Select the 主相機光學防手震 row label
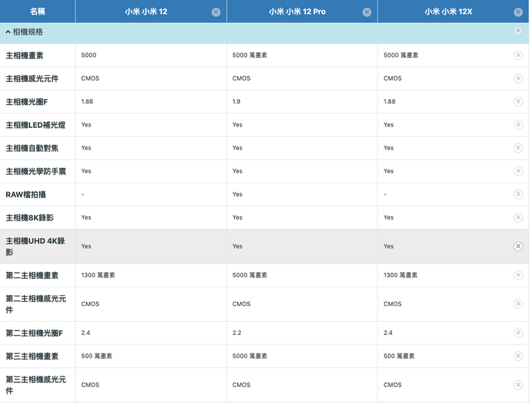The width and height of the screenshot is (532, 403). (x=35, y=171)
